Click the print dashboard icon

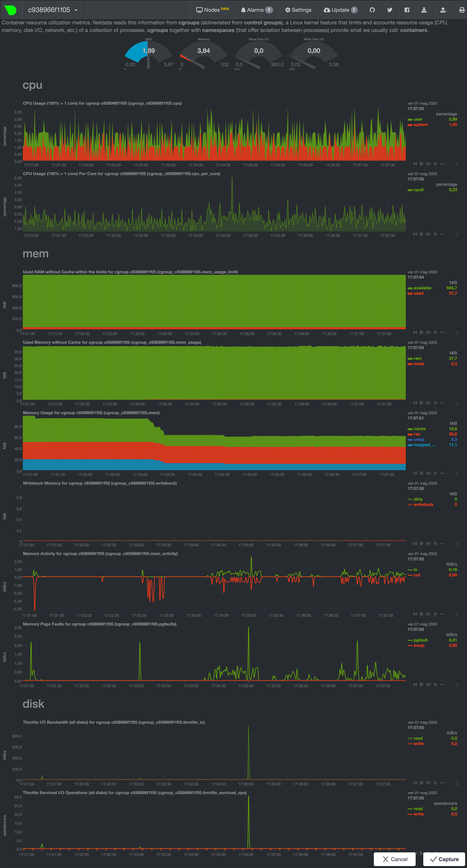point(462,10)
